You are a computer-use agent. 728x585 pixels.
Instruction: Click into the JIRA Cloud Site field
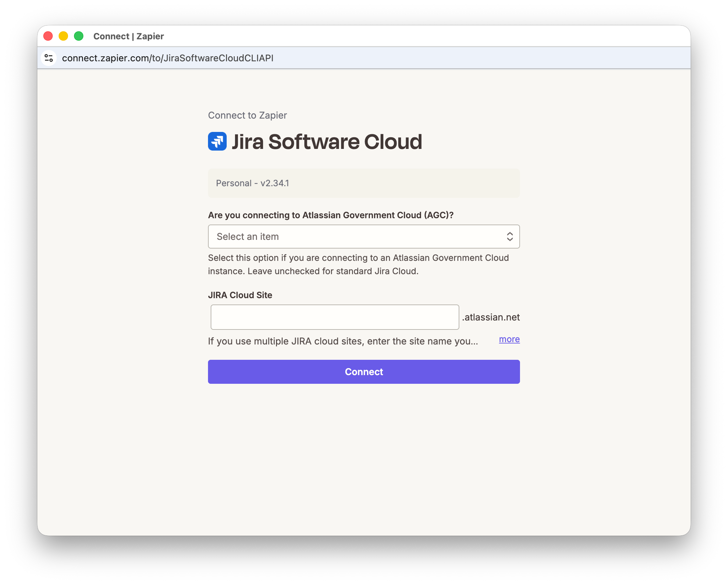tap(334, 317)
